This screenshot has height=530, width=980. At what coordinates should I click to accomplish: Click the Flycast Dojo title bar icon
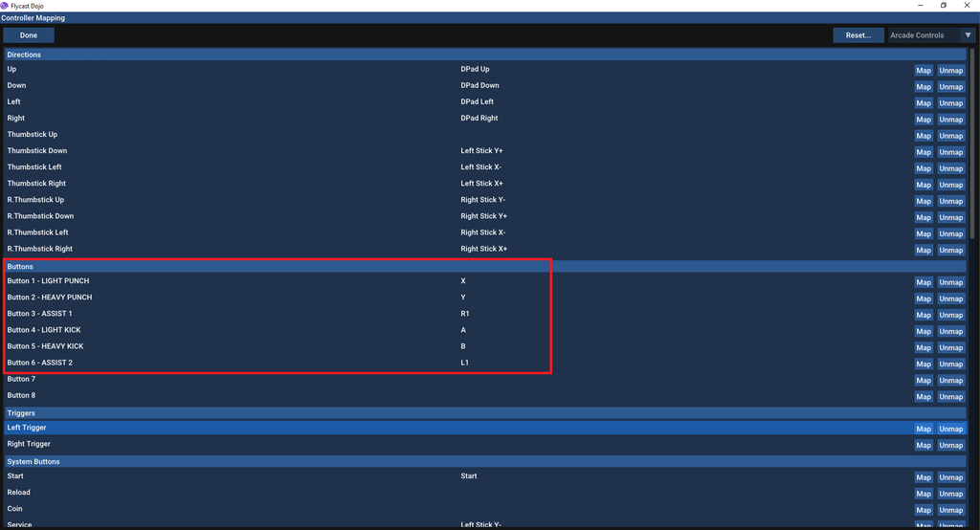(x=6, y=6)
